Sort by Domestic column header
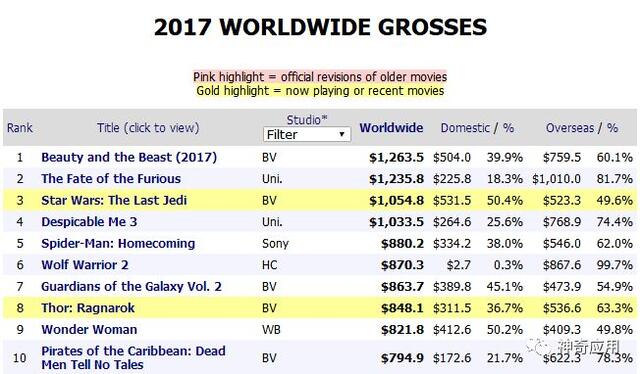Viewport: 640px width, 374px height. [x=465, y=128]
